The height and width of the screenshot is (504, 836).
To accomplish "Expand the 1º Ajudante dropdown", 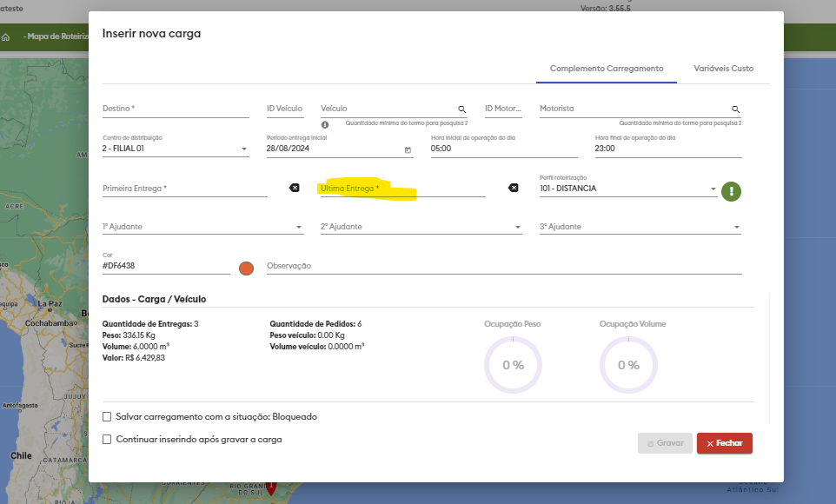I will point(298,228).
